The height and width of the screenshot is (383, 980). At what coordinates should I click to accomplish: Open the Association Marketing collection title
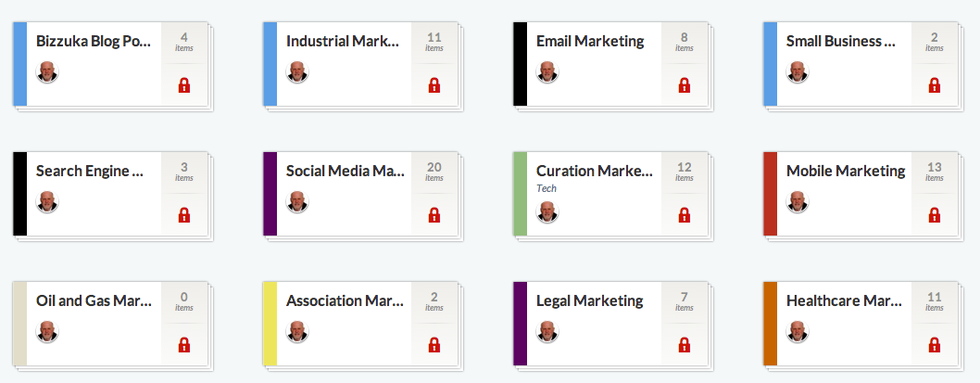pyautogui.click(x=345, y=300)
